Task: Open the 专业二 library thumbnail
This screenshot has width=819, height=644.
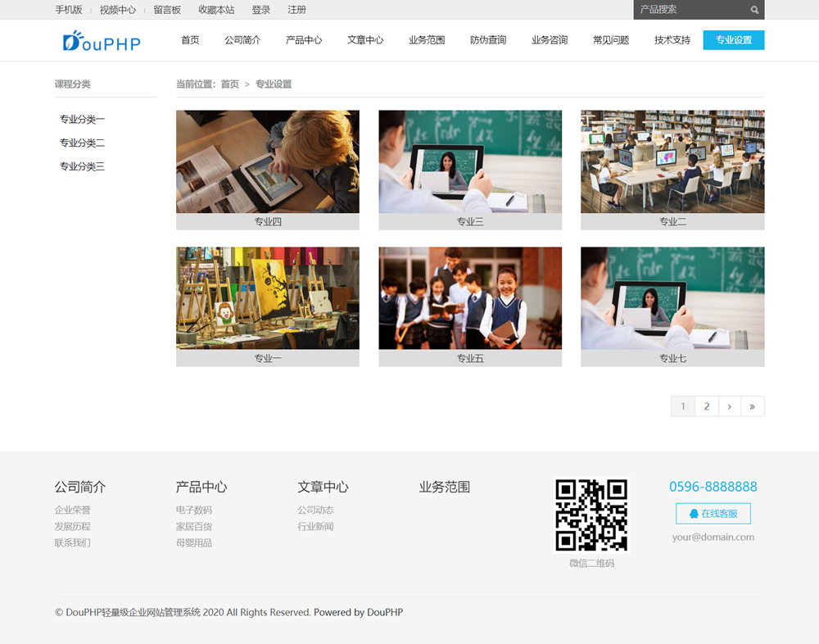Action: pos(672,161)
